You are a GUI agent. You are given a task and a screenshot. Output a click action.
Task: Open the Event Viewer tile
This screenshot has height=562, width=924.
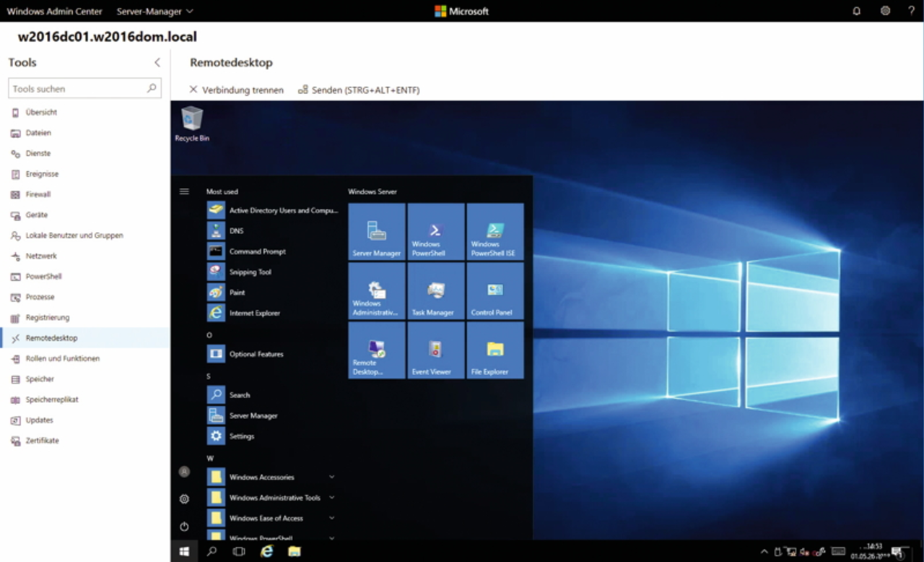coord(436,350)
